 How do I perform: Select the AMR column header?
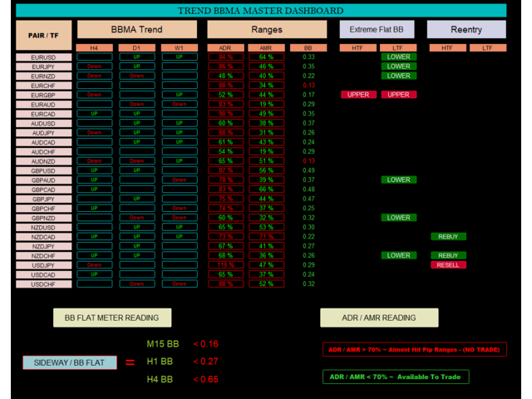click(x=266, y=48)
